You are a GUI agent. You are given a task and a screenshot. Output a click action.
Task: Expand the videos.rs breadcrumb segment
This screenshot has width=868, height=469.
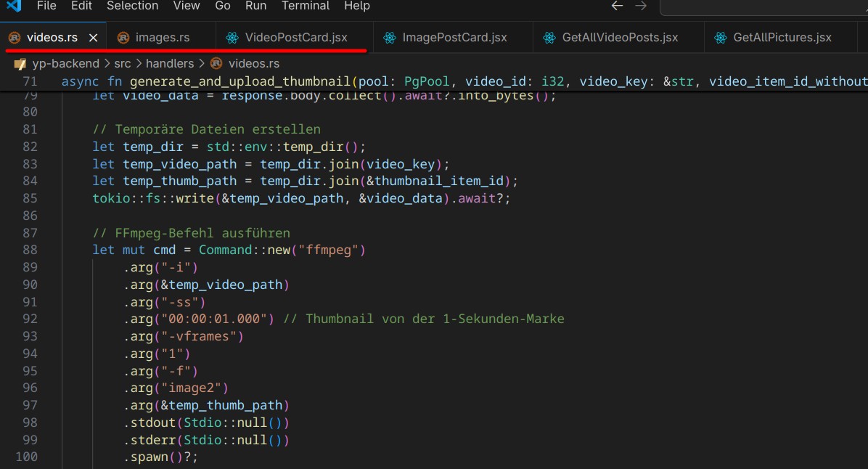tap(253, 64)
